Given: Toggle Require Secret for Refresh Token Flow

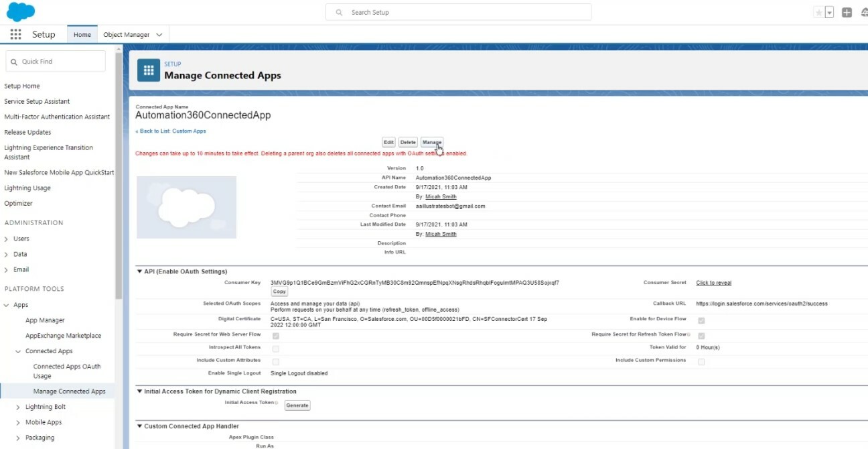Looking at the screenshot, I should [x=701, y=336].
